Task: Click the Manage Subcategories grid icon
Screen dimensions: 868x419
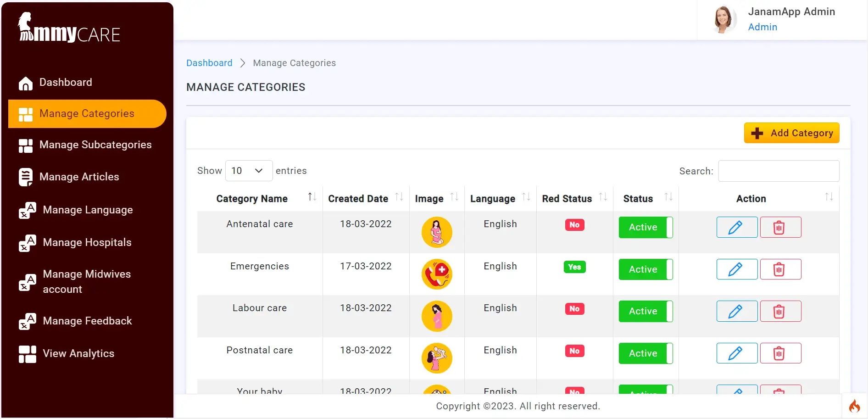Action: click(26, 145)
